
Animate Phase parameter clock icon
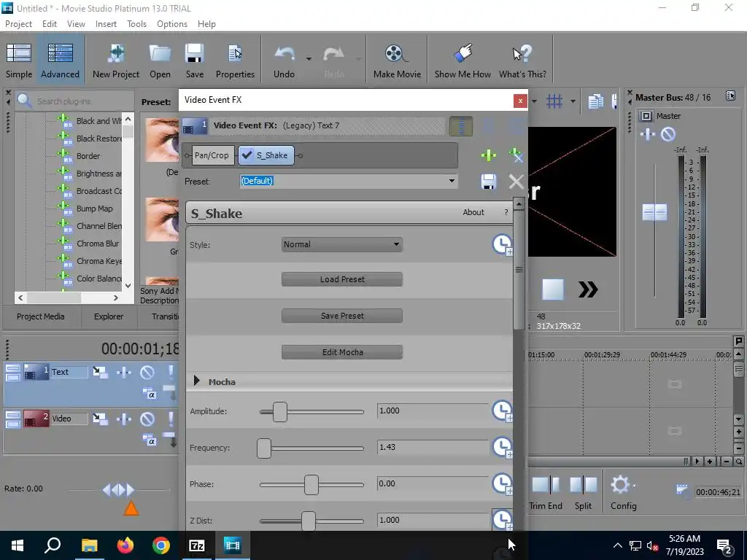(502, 484)
